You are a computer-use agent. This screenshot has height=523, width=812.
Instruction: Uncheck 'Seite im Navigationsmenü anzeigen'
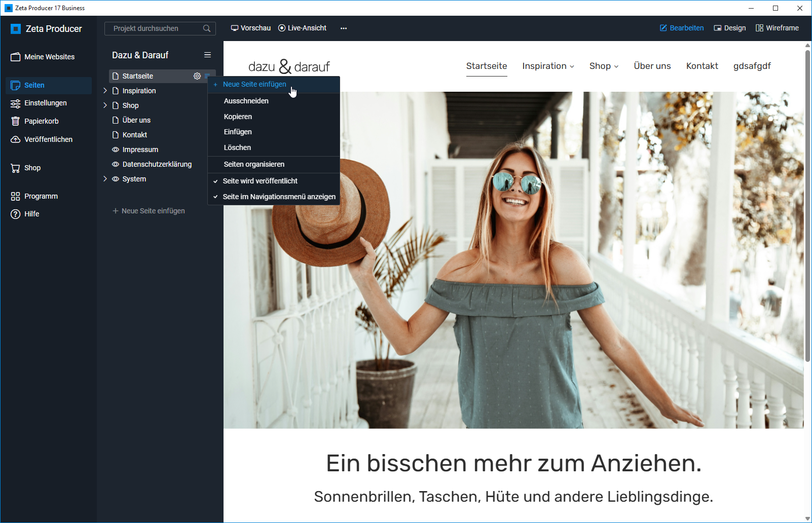click(x=279, y=197)
